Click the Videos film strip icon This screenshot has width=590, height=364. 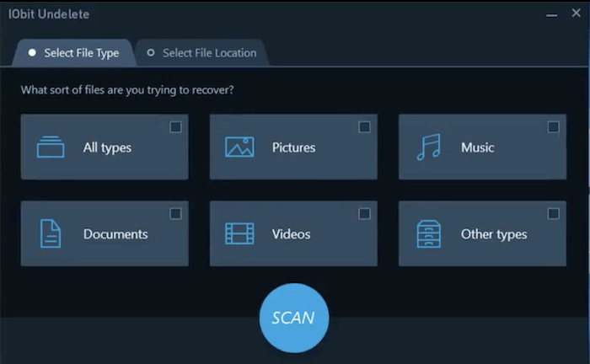pyautogui.click(x=239, y=233)
